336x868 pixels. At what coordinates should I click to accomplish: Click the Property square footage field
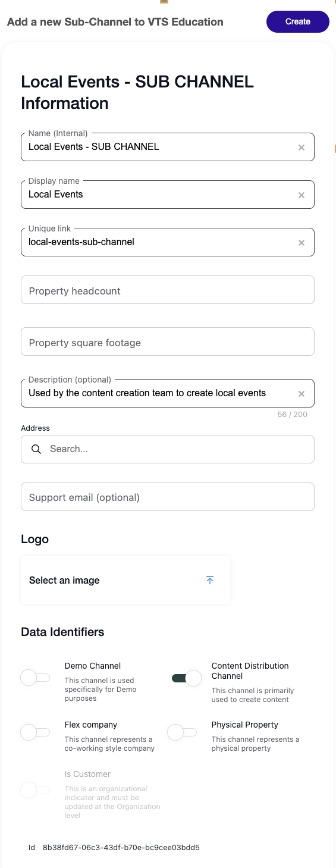[x=168, y=341]
